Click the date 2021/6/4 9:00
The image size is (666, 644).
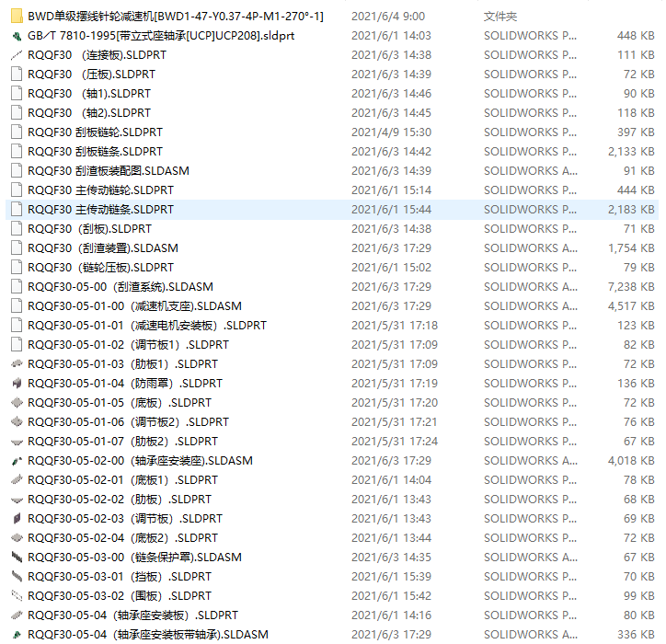point(388,17)
